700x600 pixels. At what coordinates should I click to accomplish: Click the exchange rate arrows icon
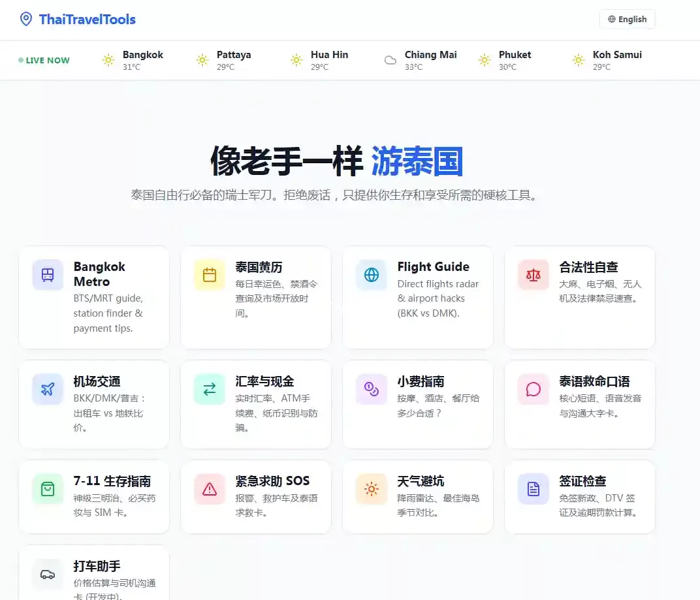(210, 389)
